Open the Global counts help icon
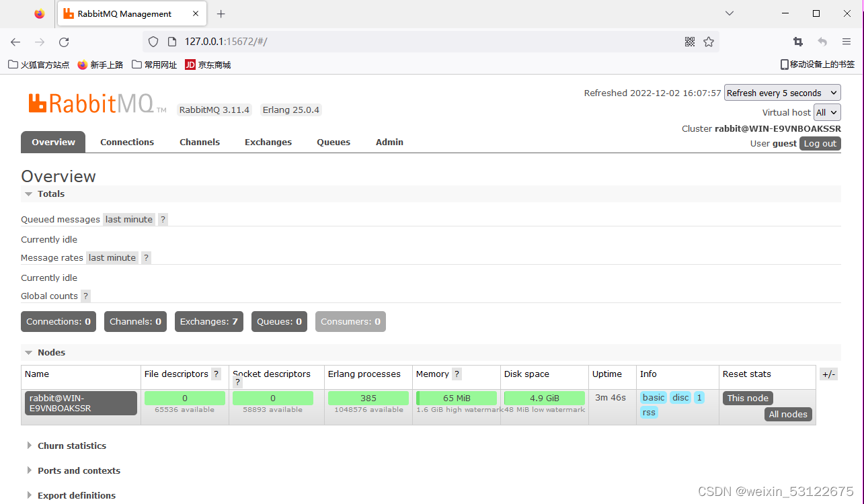Screen dimensions: 864x504 (85, 296)
